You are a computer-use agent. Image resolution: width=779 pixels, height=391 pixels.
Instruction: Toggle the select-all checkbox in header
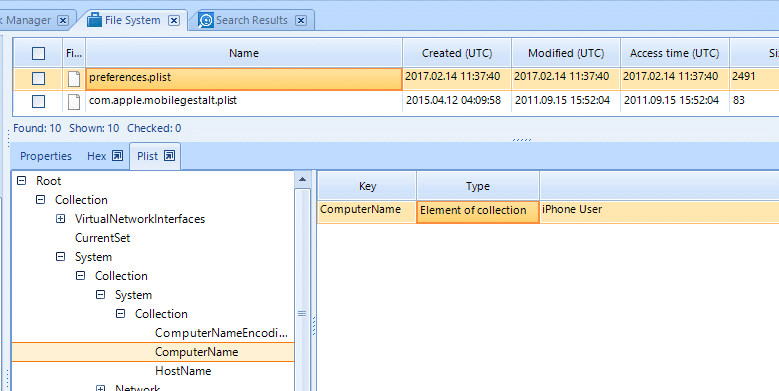(38, 53)
